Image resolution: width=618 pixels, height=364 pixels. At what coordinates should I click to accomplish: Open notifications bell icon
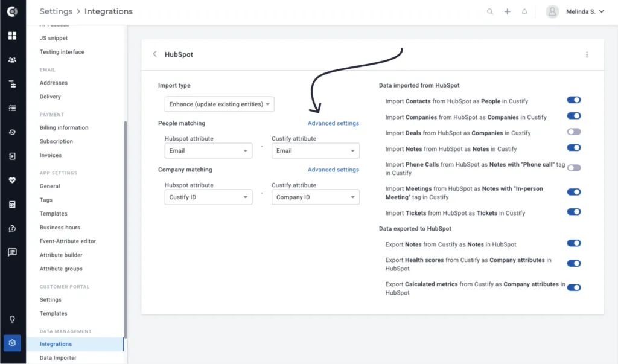[524, 12]
